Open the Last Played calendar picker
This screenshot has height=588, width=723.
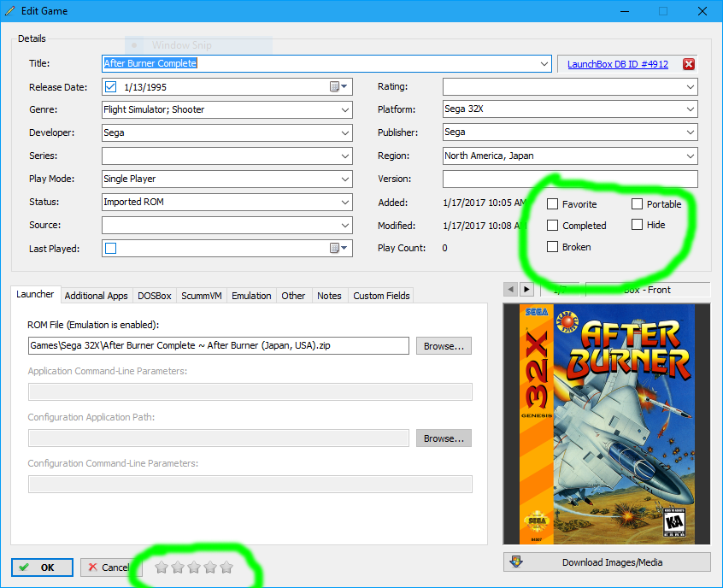tap(339, 248)
